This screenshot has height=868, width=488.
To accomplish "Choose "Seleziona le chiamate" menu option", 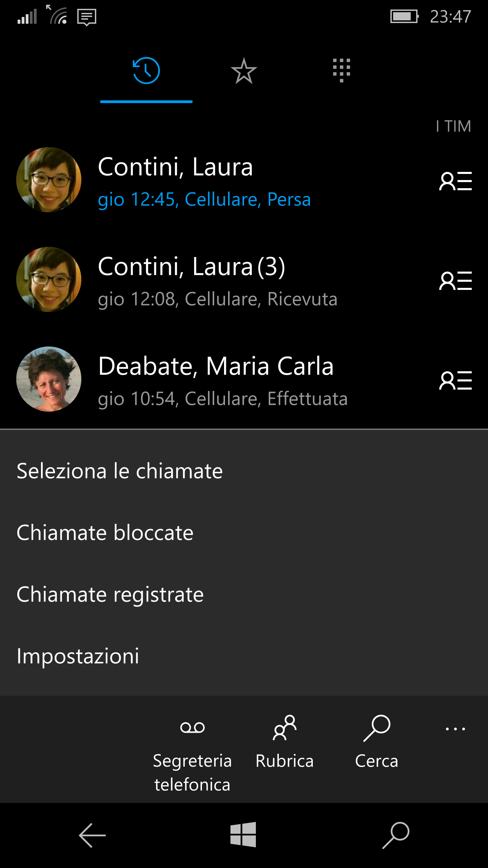I will 120,471.
